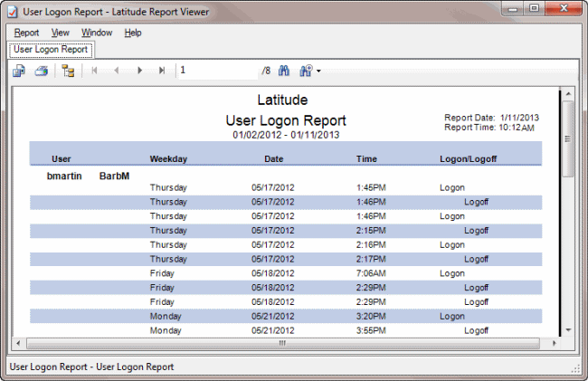Go to the first page arrow
This screenshot has height=381, width=588.
[x=94, y=70]
